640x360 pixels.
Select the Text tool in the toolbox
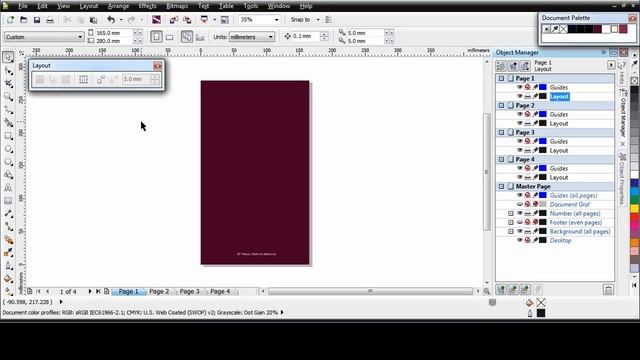click(8, 188)
